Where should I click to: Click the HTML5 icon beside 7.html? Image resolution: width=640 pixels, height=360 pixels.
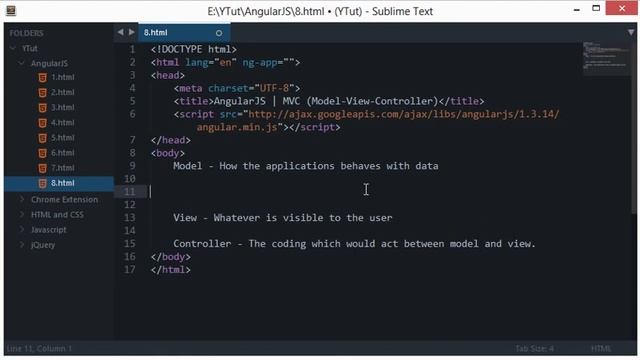click(x=42, y=168)
